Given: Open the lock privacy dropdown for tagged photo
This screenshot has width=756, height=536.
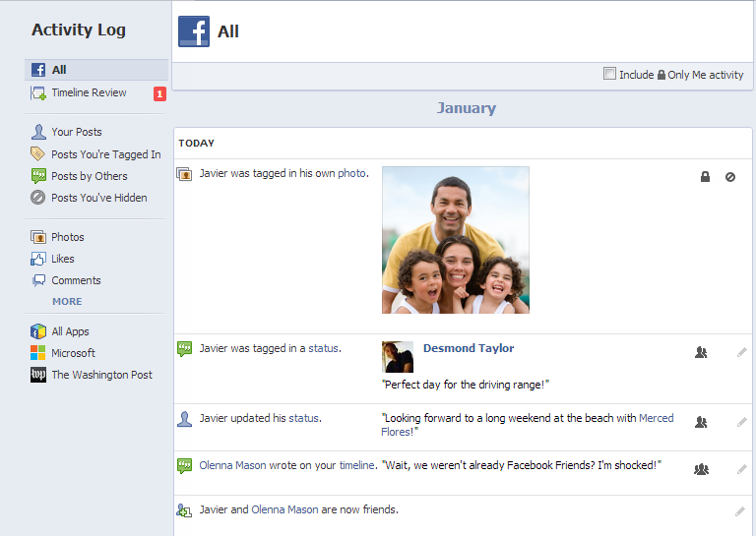Looking at the screenshot, I should (705, 177).
